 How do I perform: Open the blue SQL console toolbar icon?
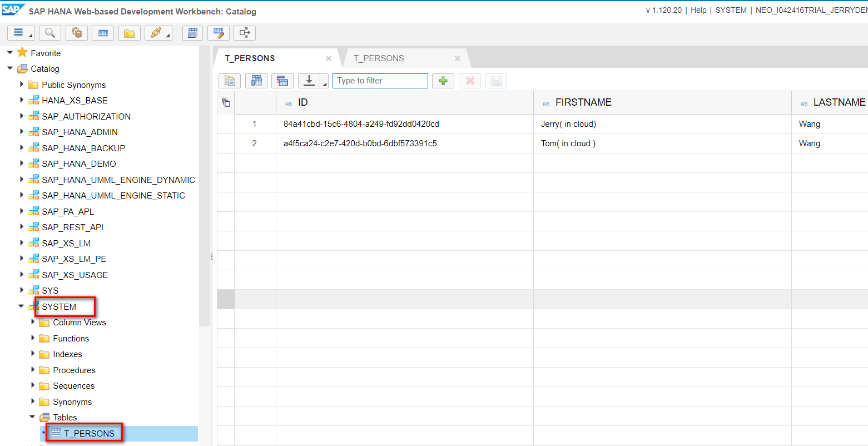[x=103, y=33]
